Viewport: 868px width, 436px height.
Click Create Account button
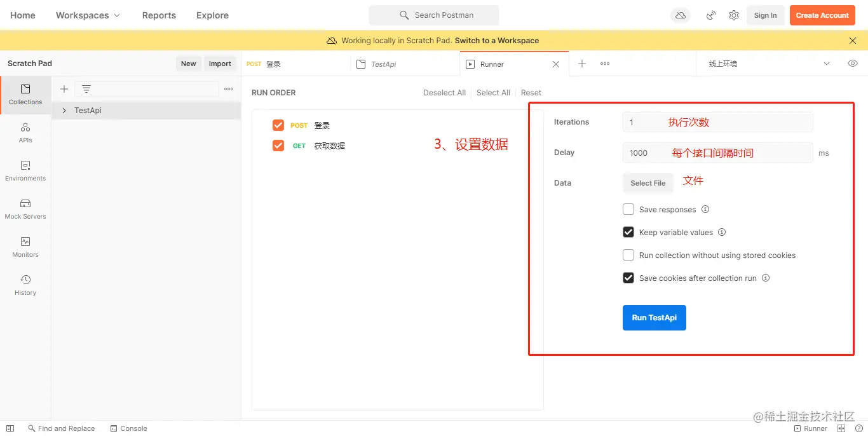click(x=822, y=15)
